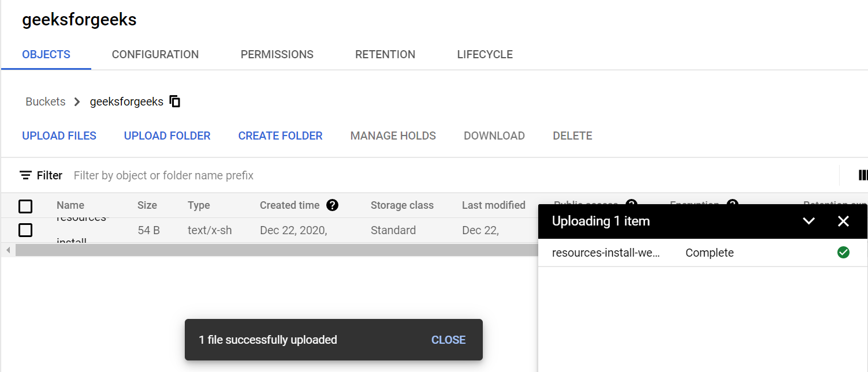Click the left arrow of horizontal scrollbar
868x372 pixels.
click(8, 250)
